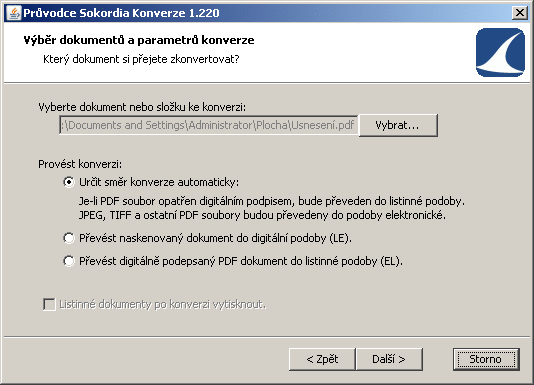Choose the signed PDF to paper (EL) option

click(x=69, y=261)
